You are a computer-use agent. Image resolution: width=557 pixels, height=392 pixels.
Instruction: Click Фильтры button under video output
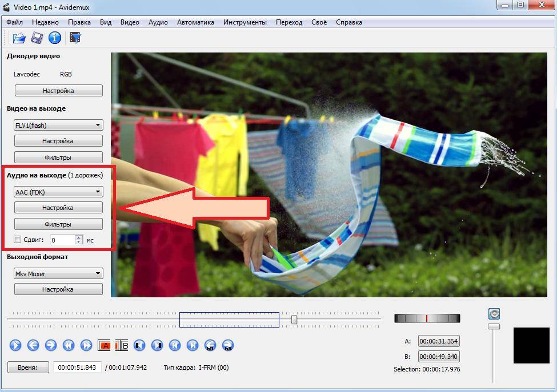58,157
